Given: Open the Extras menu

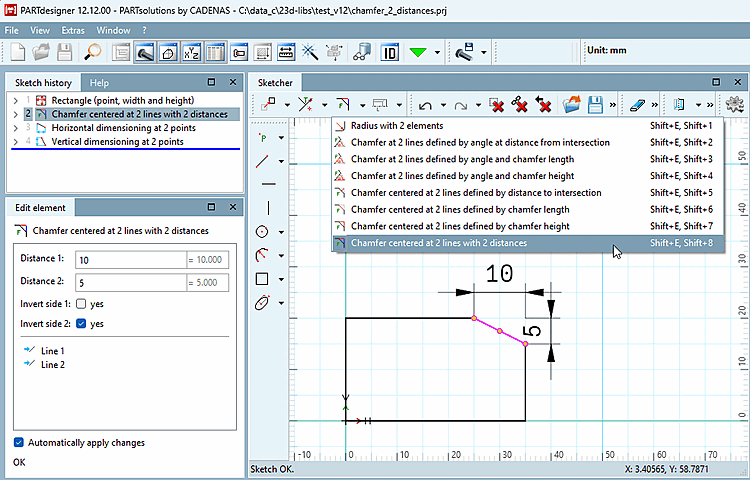Looking at the screenshot, I should (x=73, y=30).
